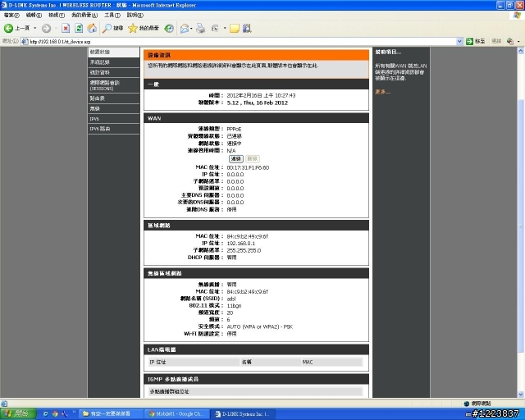Click the page scrollbar up arrow
Screen dimensions: 525x420
[521, 51]
